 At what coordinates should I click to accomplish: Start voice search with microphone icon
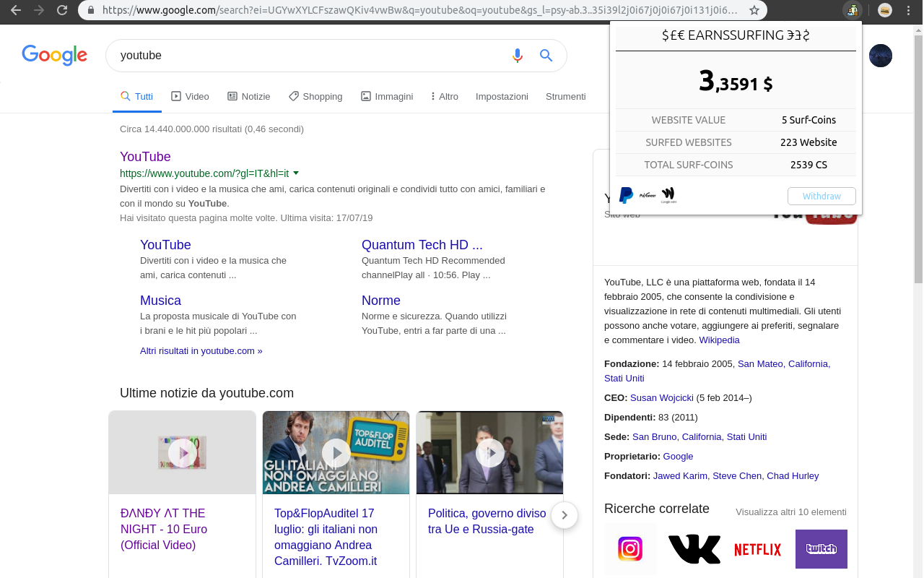click(x=517, y=56)
